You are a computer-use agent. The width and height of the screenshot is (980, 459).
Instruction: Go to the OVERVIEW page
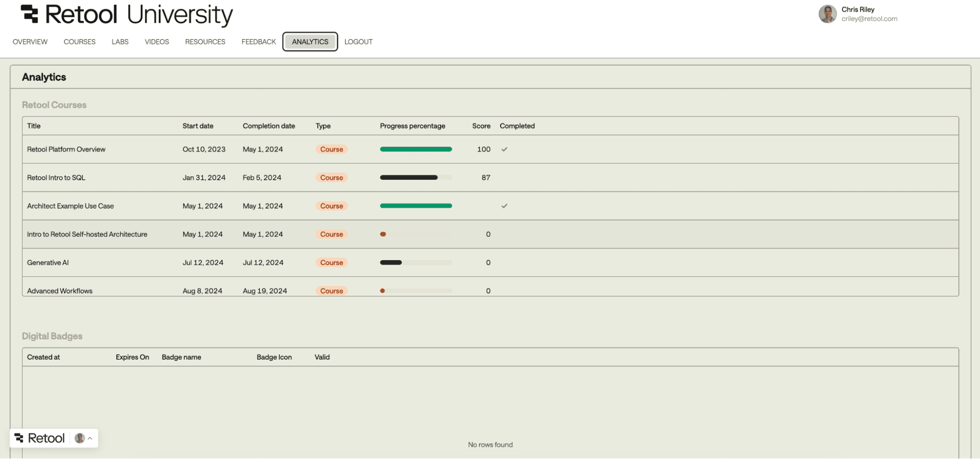click(29, 42)
